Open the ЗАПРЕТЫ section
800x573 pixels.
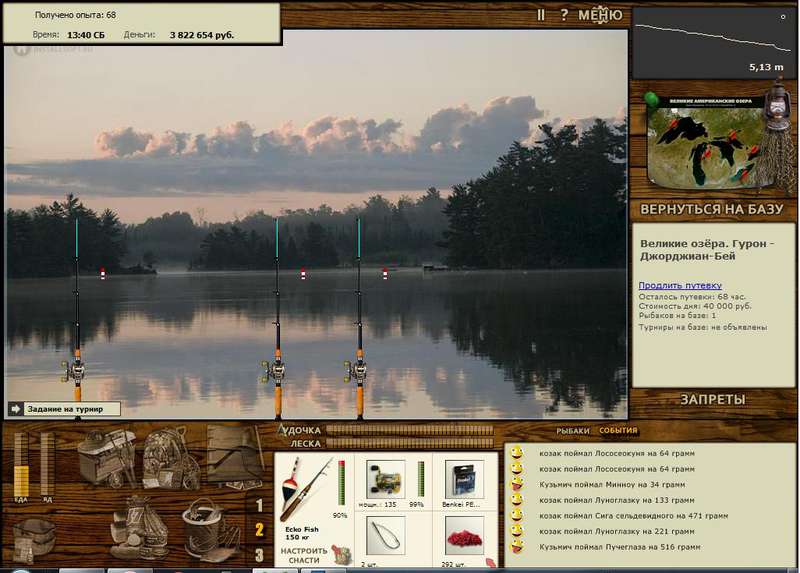click(713, 400)
